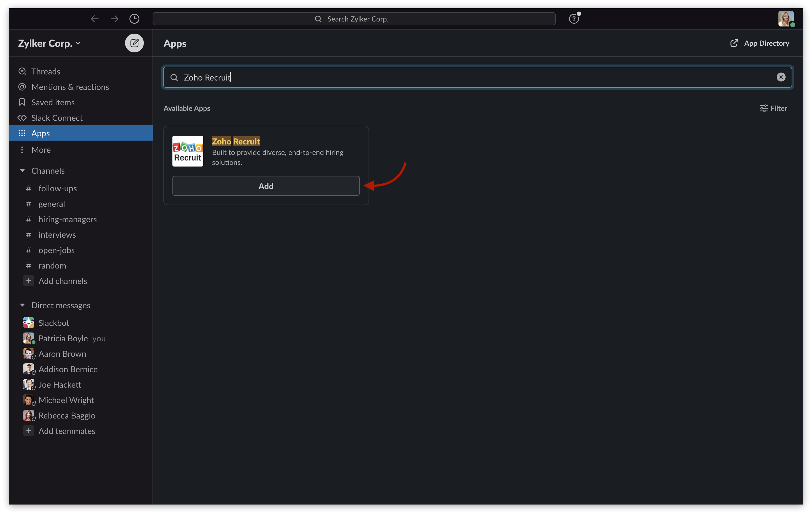
Task: Select Mentions & reactions in sidebar
Action: point(70,87)
